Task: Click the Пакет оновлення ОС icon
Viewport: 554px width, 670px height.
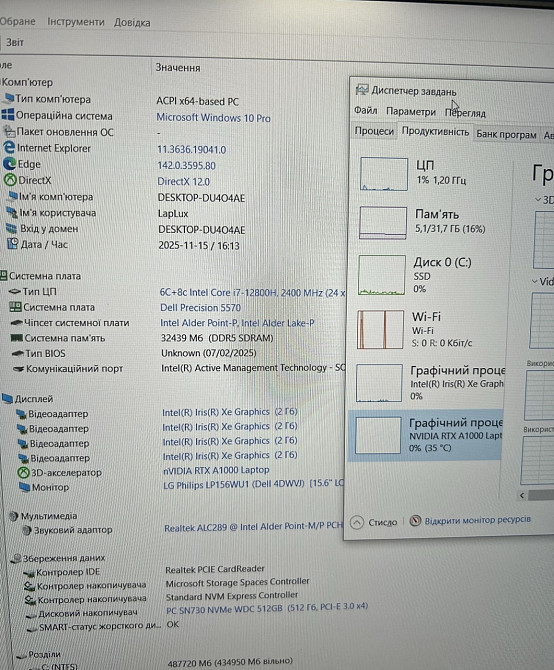Action: (9, 131)
